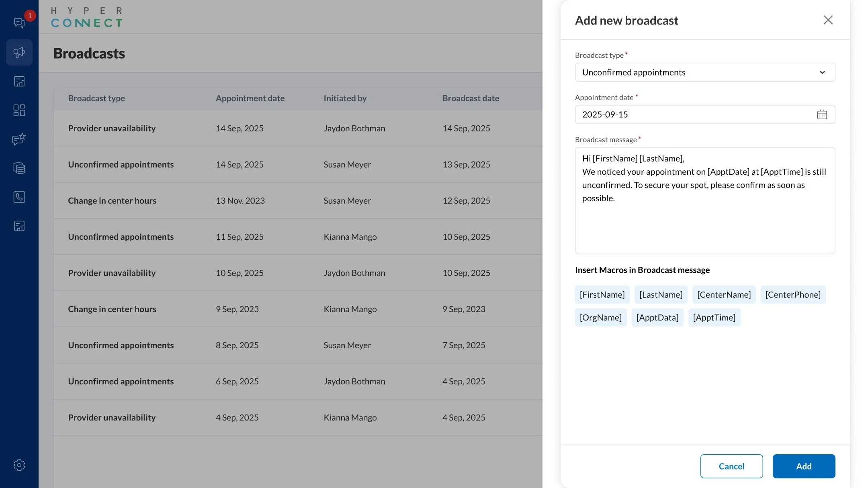Close the Add new broadcast panel
Image resolution: width=868 pixels, height=488 pixels.
(828, 20)
